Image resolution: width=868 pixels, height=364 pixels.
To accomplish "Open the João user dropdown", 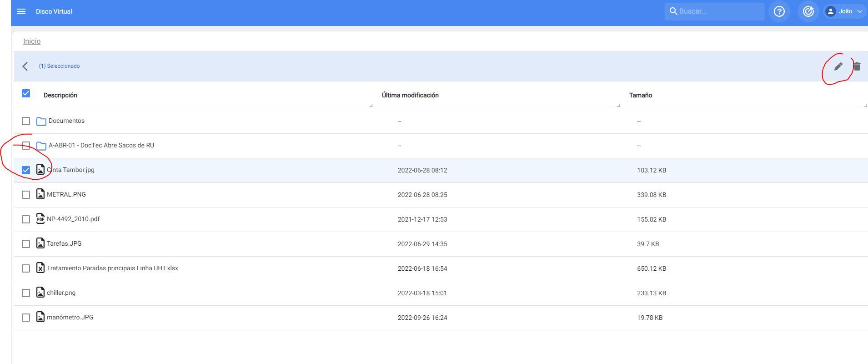I will (844, 11).
